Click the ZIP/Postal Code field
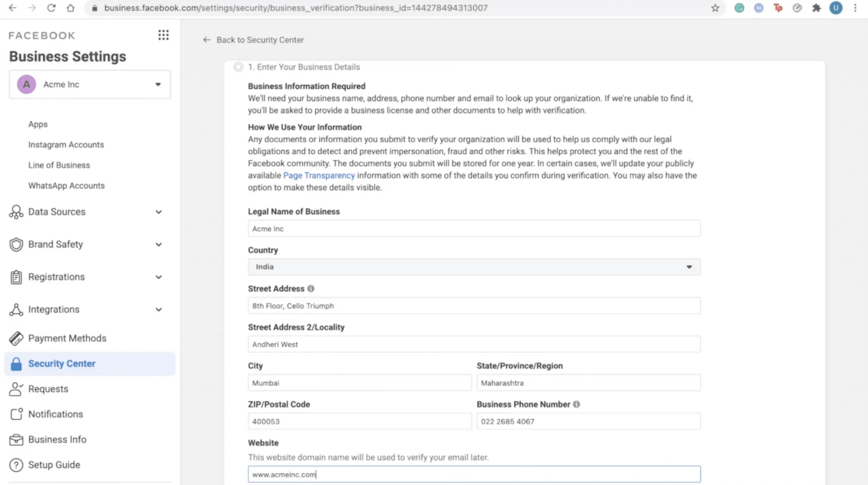Viewport: 868px width, 485px height. [359, 421]
